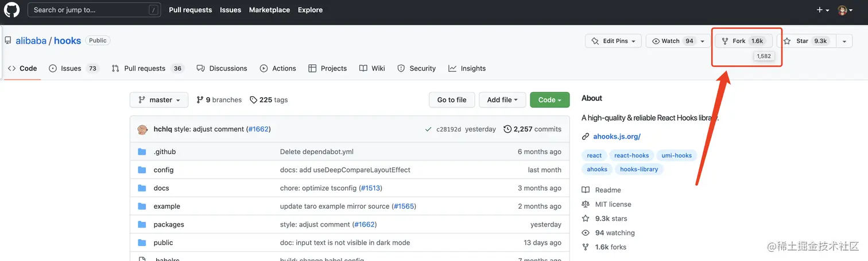
Task: Click the Go to file button
Action: coord(452,100)
